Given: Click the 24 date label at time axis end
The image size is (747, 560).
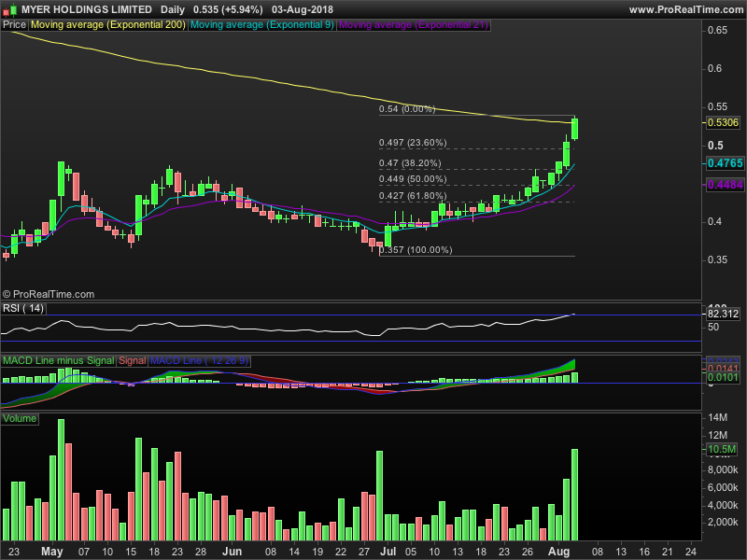Looking at the screenshot, I should click(x=690, y=552).
